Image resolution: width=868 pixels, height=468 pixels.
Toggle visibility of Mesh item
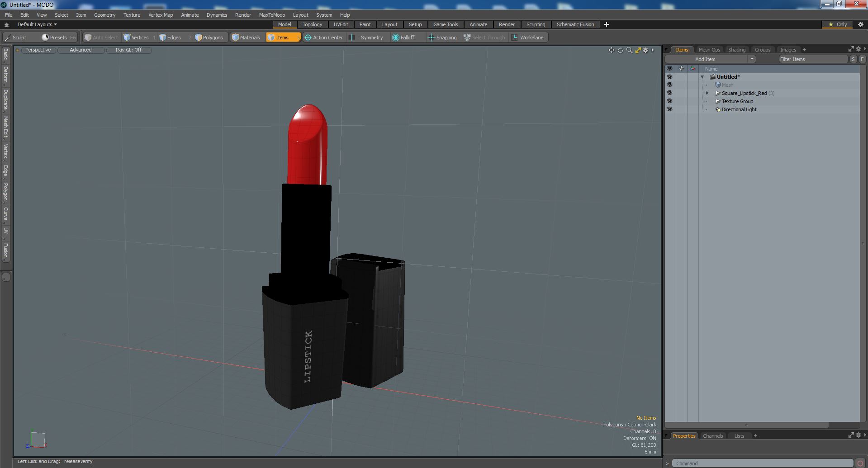click(669, 85)
